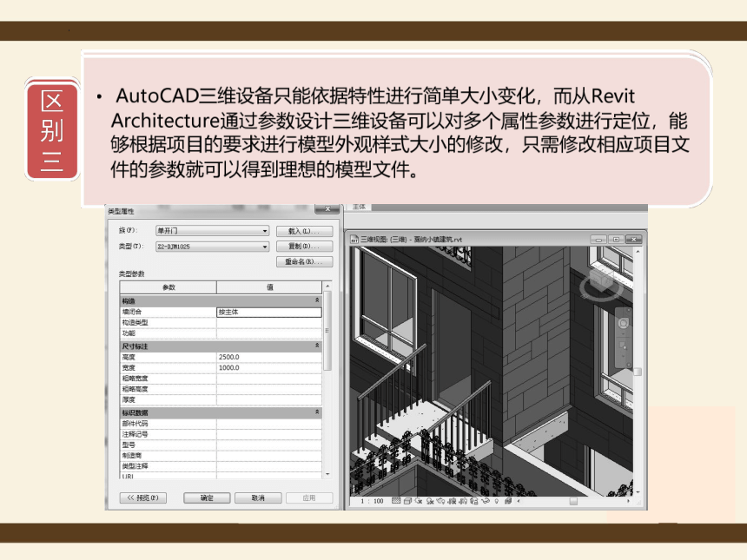Select the 注释记号 parameter row
The width and height of the screenshot is (747, 560).
pos(221,434)
